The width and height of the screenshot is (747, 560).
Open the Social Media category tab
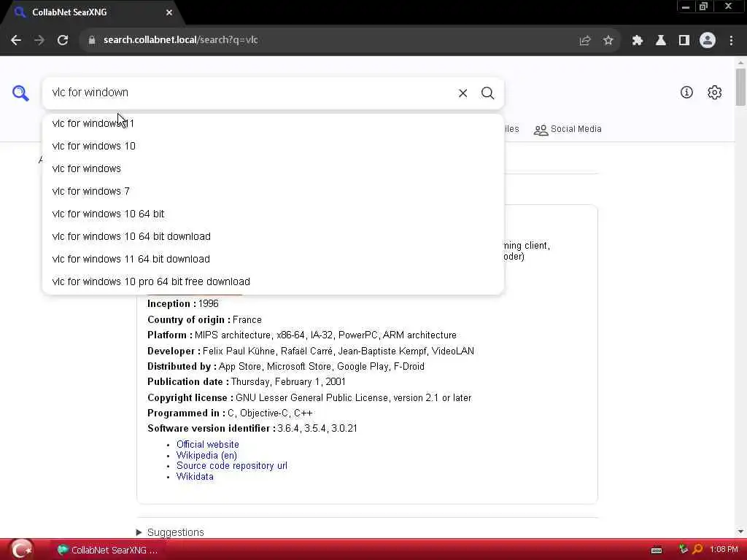pos(568,130)
